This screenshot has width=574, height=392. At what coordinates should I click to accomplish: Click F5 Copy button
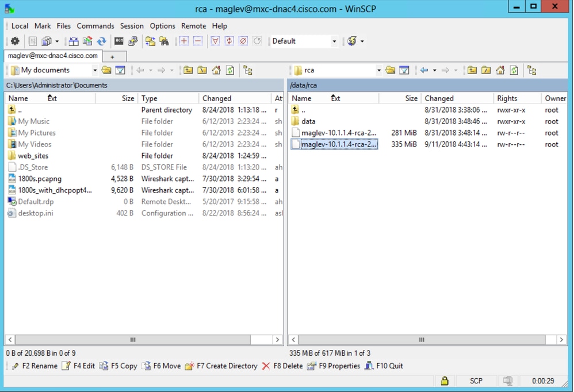click(x=118, y=366)
